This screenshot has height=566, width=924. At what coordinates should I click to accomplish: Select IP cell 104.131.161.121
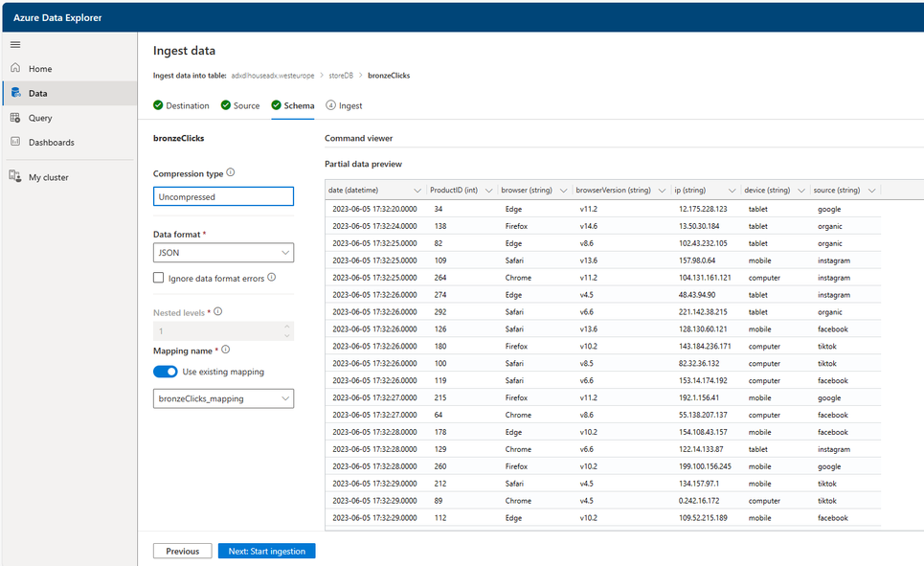click(705, 278)
